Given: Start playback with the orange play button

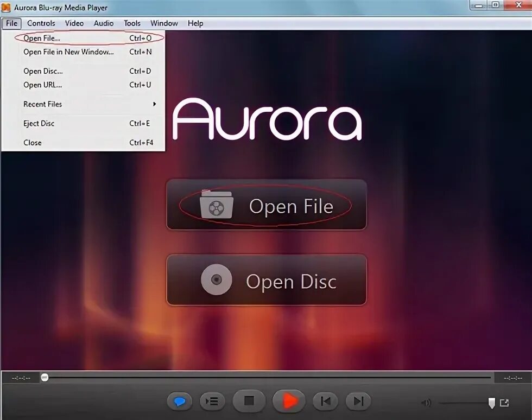Looking at the screenshot, I should pos(289,401).
